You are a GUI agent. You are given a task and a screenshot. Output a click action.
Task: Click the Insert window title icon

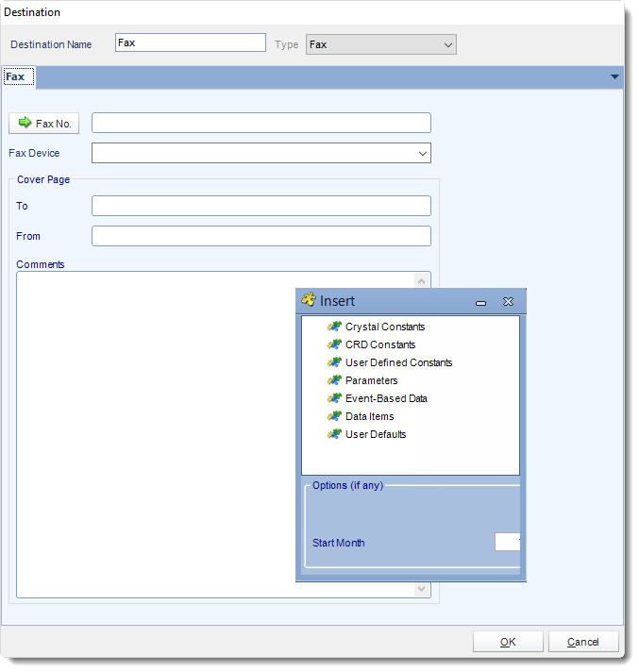click(x=309, y=299)
